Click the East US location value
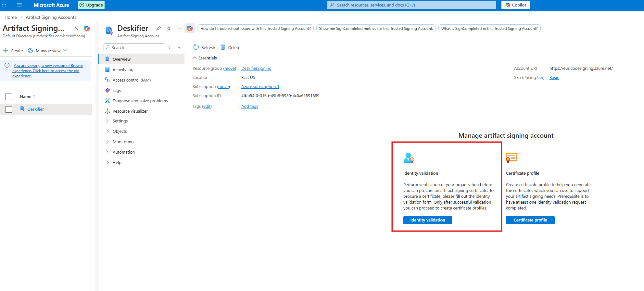The height and width of the screenshot is (291, 644). click(x=248, y=78)
